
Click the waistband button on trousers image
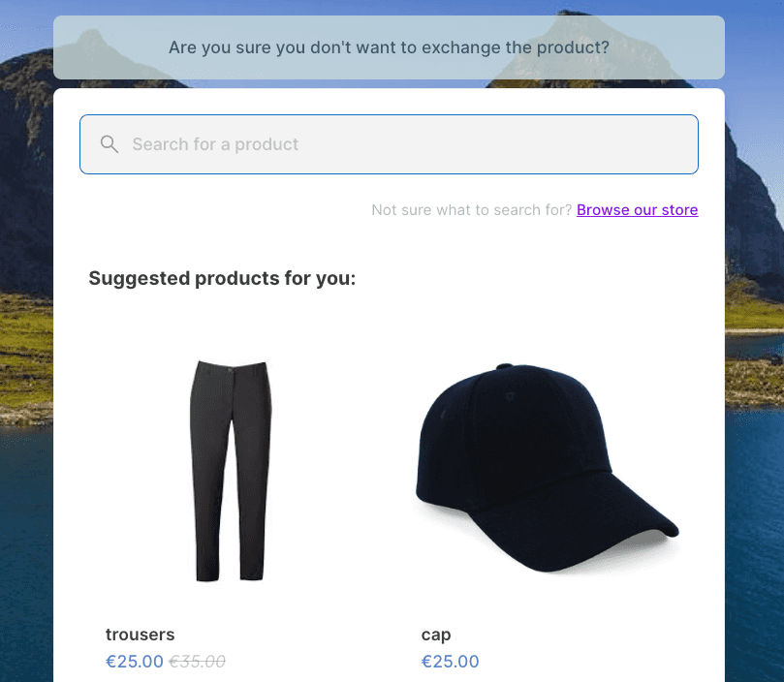[x=230, y=370]
